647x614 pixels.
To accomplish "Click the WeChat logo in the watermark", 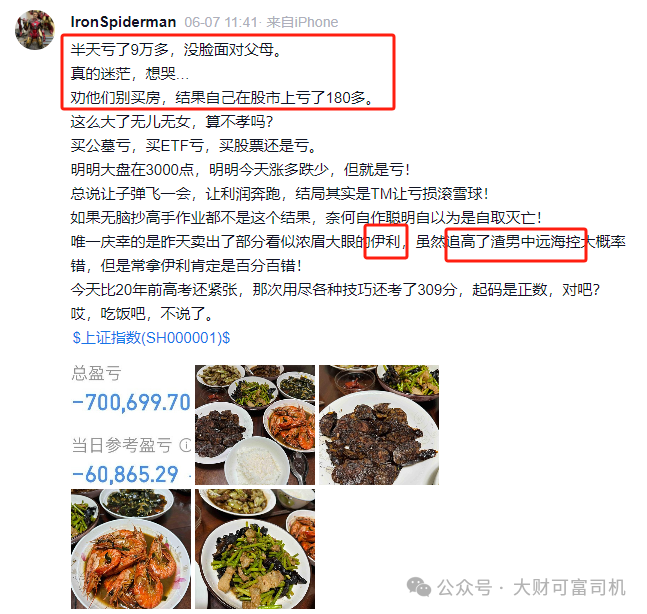I will (419, 587).
